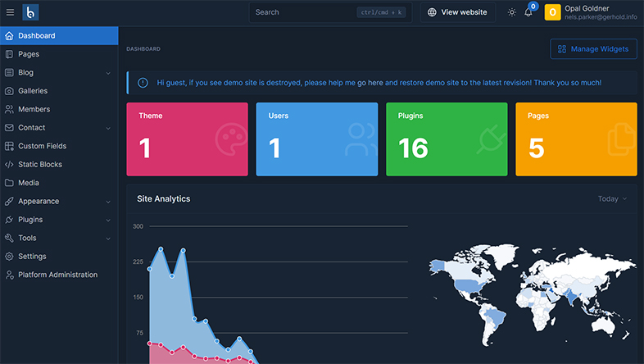Expand the Contact submenu chevron
644x364 pixels.
point(108,128)
